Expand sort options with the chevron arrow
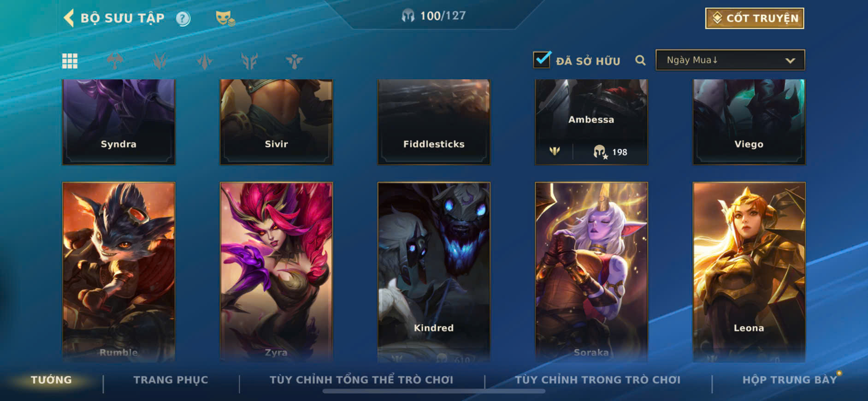The width and height of the screenshot is (868, 401). pyautogui.click(x=790, y=61)
